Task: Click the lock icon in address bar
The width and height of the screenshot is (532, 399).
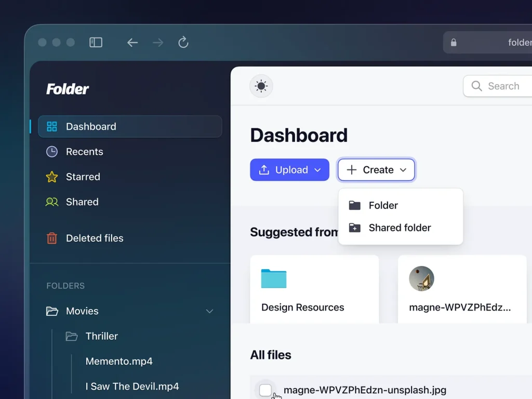Action: (454, 43)
